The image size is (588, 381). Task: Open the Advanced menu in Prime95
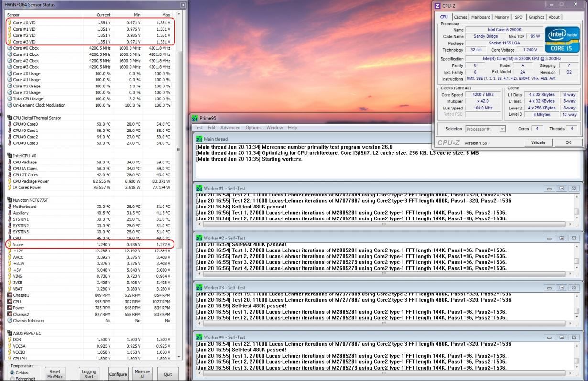pos(230,128)
